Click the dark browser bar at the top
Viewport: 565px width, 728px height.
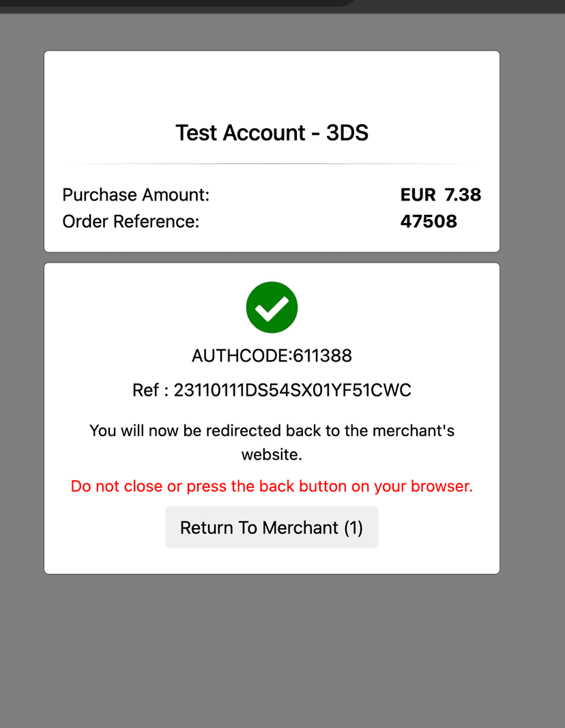[282, 6]
